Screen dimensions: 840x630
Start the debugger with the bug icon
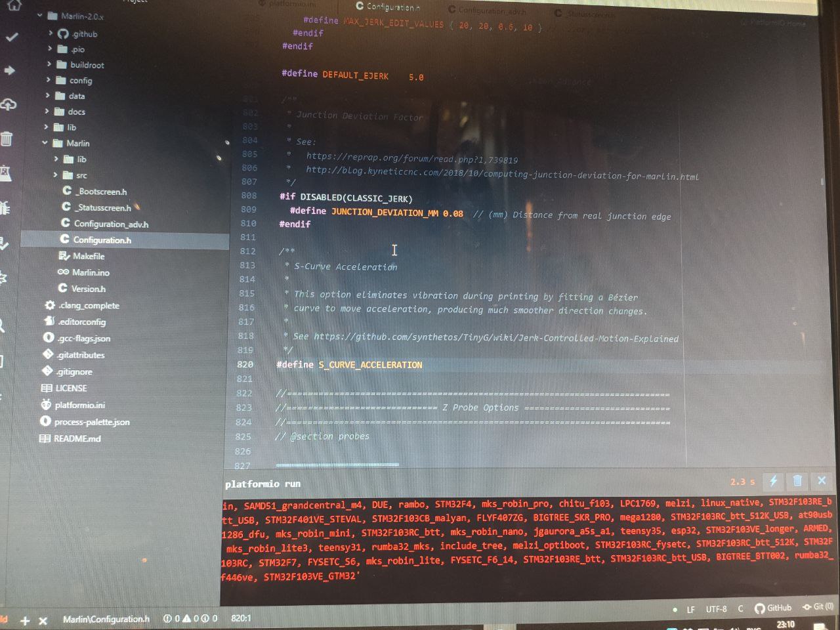click(4, 208)
